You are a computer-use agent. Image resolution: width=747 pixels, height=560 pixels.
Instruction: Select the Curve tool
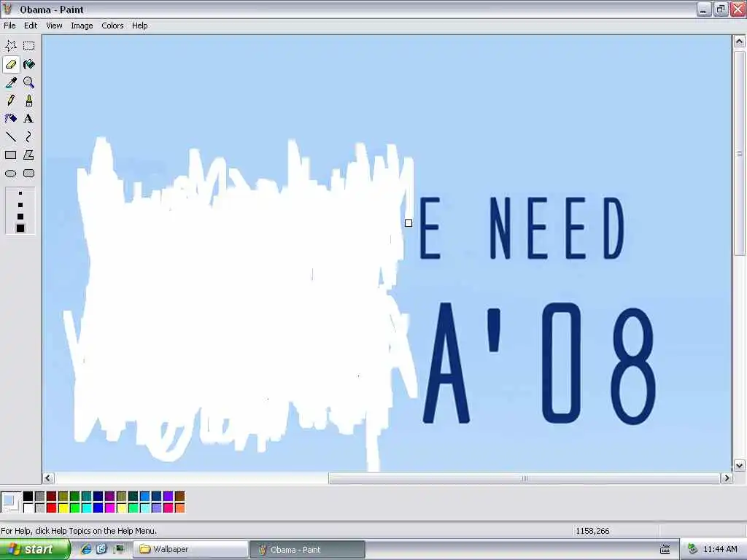coord(28,137)
